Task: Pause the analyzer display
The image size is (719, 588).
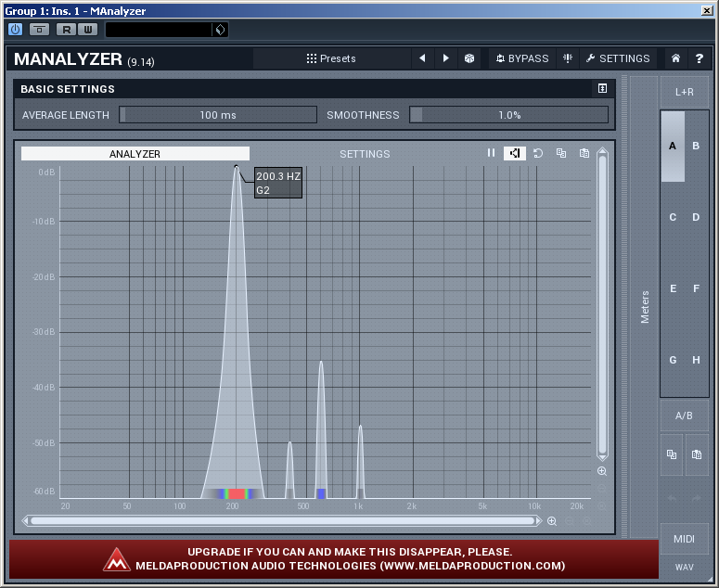Action: point(491,153)
